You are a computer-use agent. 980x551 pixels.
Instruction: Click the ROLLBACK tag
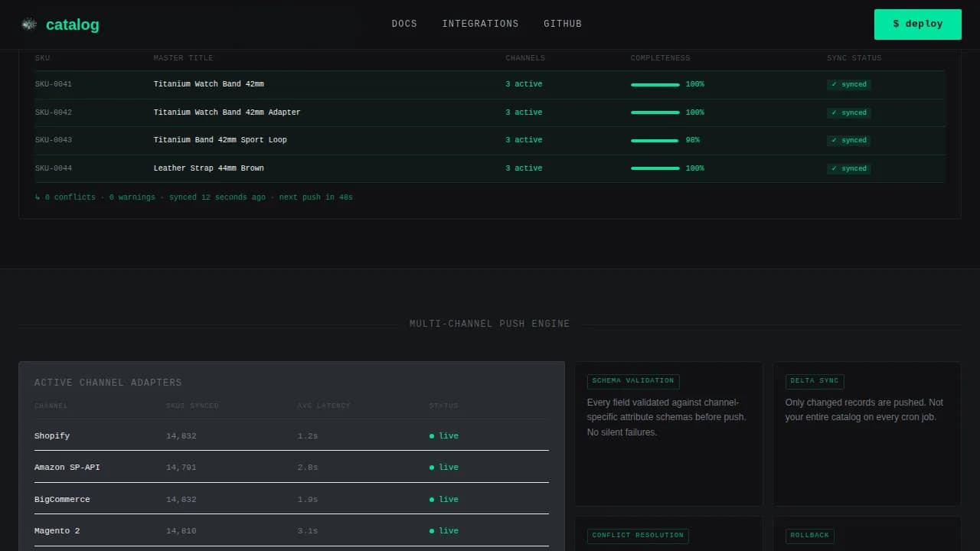click(809, 536)
